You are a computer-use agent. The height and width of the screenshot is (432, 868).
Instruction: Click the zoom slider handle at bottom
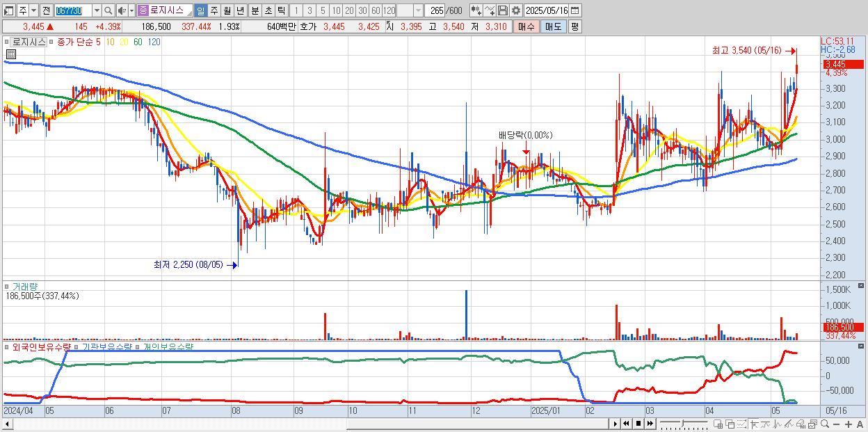682,423
